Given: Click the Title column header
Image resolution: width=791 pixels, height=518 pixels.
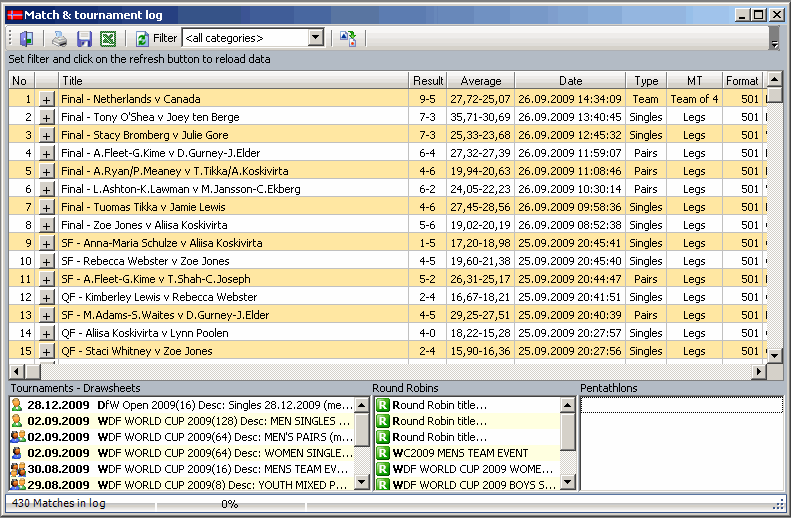Looking at the screenshot, I should tap(233, 80).
